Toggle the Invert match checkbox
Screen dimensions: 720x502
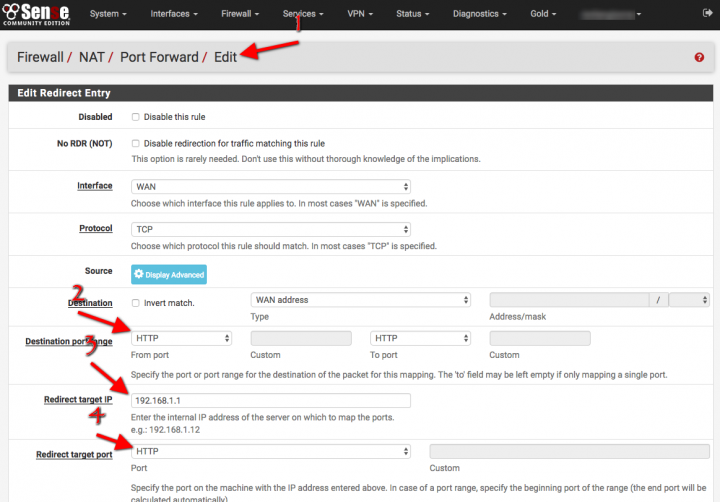(x=135, y=303)
